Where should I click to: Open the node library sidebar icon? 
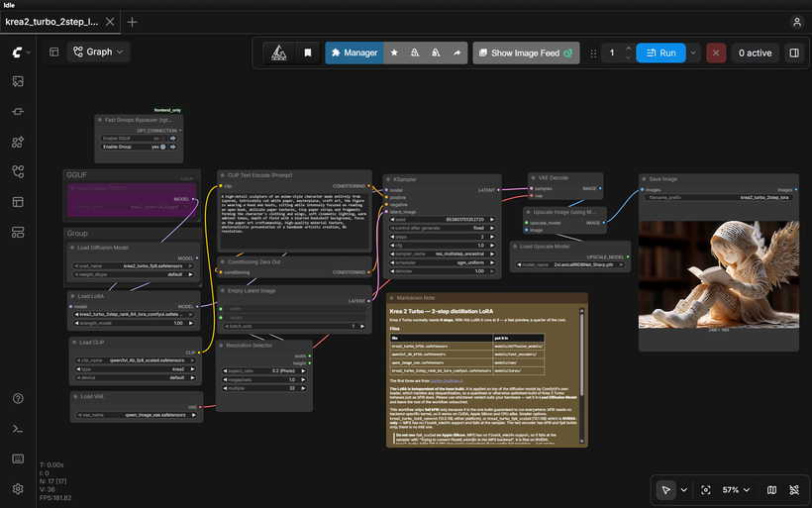point(18,111)
